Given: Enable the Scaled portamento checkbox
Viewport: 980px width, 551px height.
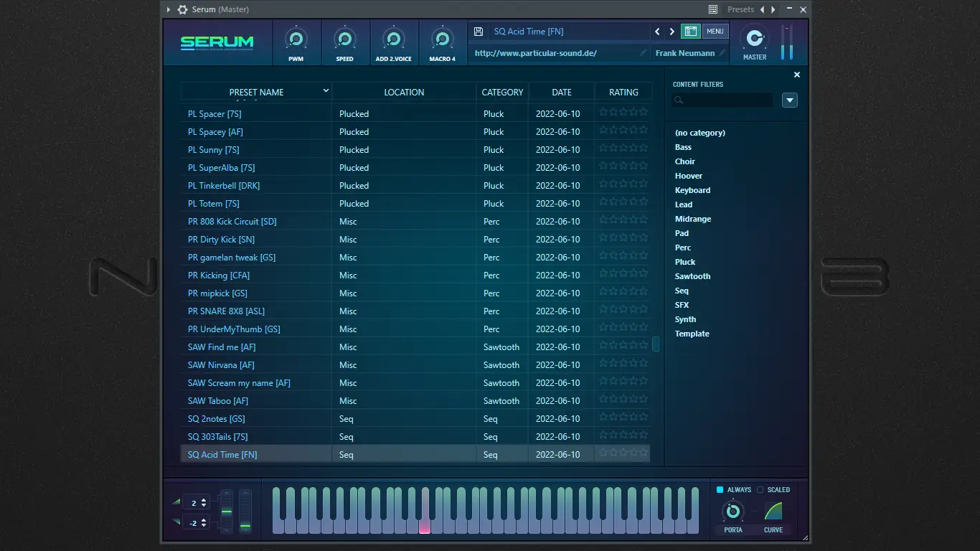Looking at the screenshot, I should (760, 490).
